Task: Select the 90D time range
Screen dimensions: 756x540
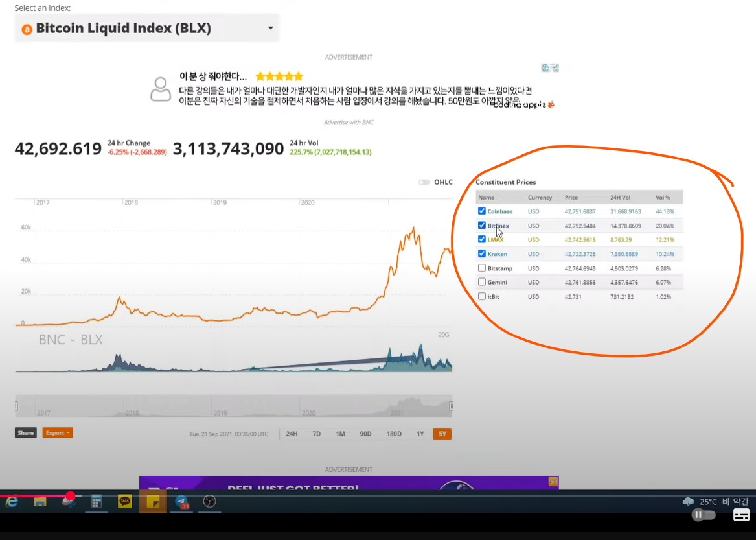Action: (x=365, y=434)
